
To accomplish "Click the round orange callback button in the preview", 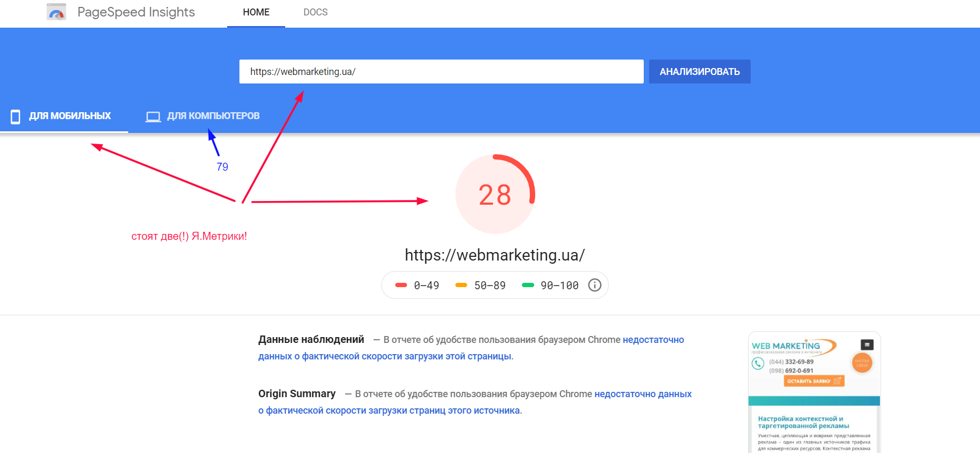I will [861, 363].
